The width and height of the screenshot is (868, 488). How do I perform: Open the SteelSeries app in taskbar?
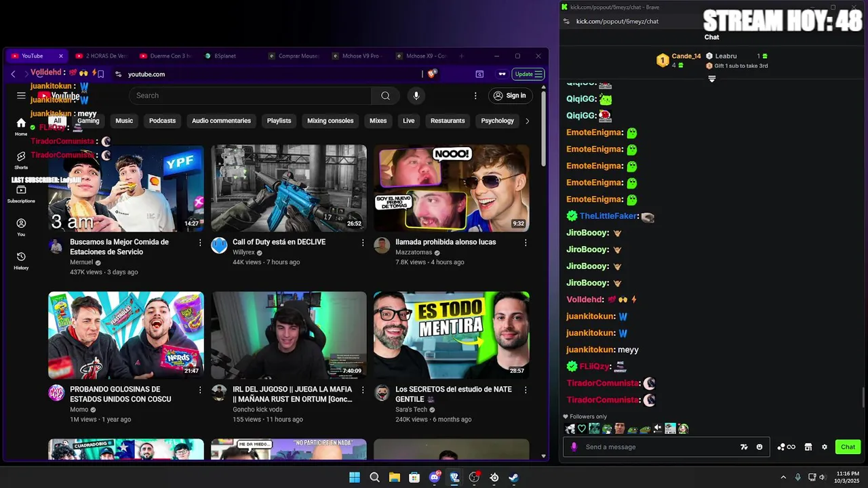click(494, 477)
